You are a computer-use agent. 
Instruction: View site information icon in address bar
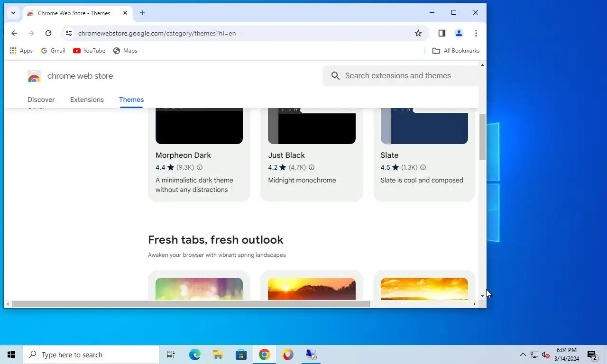(x=69, y=33)
